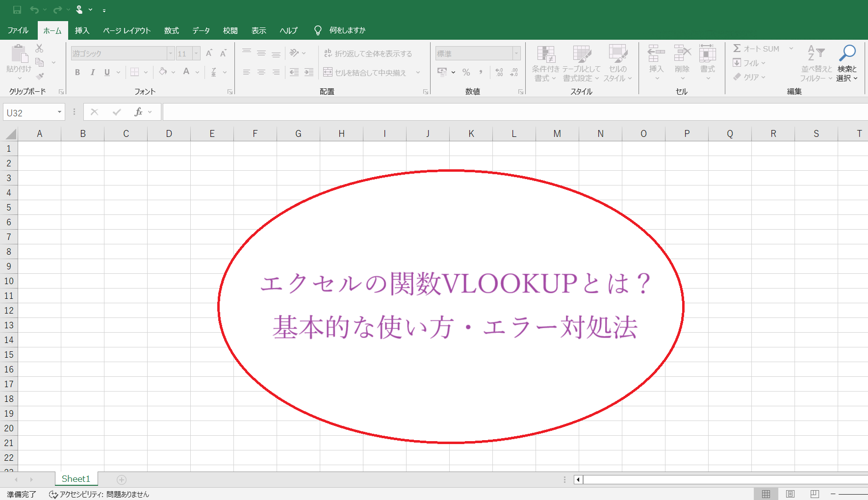Click the accounting number format icon
The image size is (868, 500).
tap(442, 72)
